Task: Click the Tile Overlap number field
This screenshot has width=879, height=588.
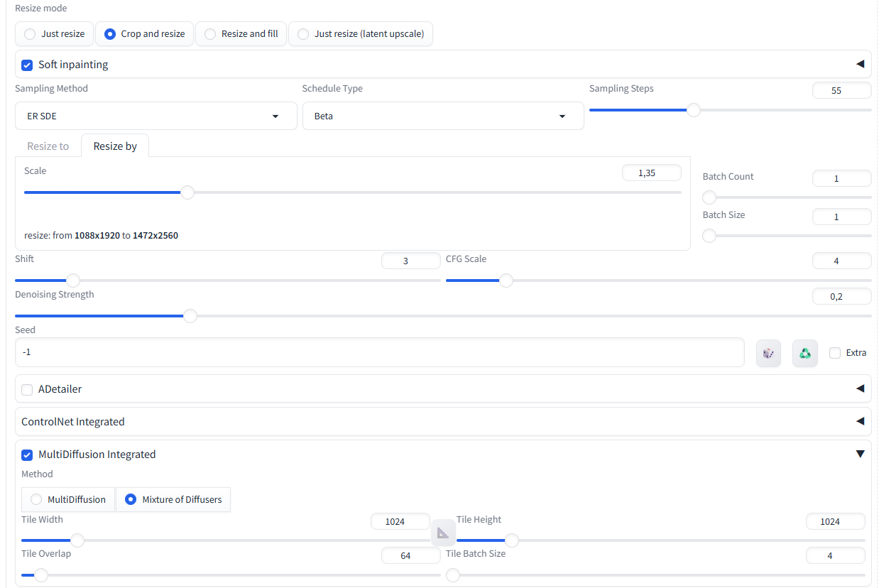Action: click(411, 555)
